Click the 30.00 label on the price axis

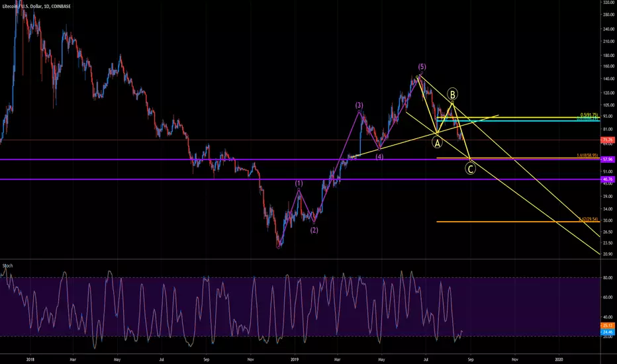click(x=608, y=220)
